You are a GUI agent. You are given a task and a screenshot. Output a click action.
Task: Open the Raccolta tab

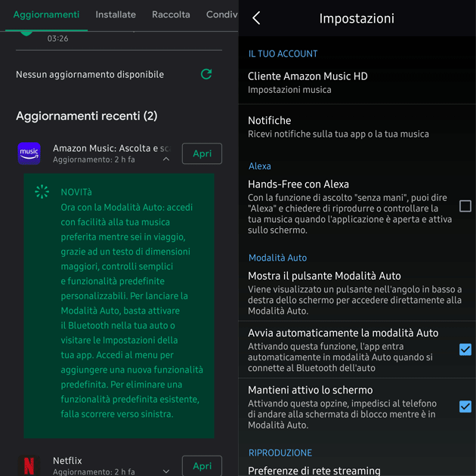click(171, 14)
